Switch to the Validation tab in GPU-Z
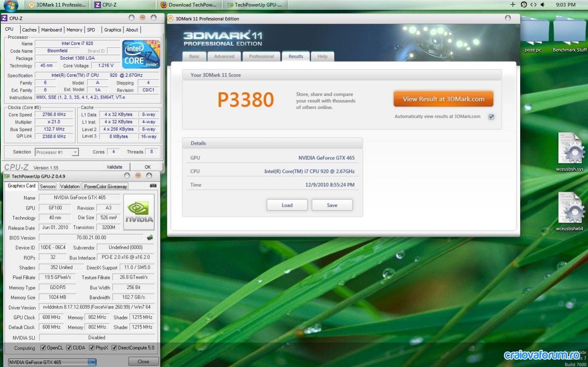The image size is (588, 367). tap(70, 186)
